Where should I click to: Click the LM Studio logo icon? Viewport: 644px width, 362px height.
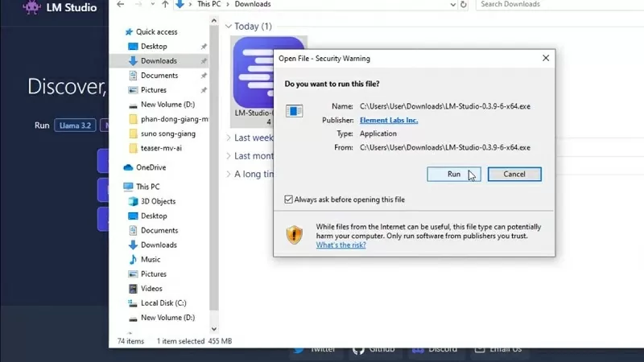[32, 8]
